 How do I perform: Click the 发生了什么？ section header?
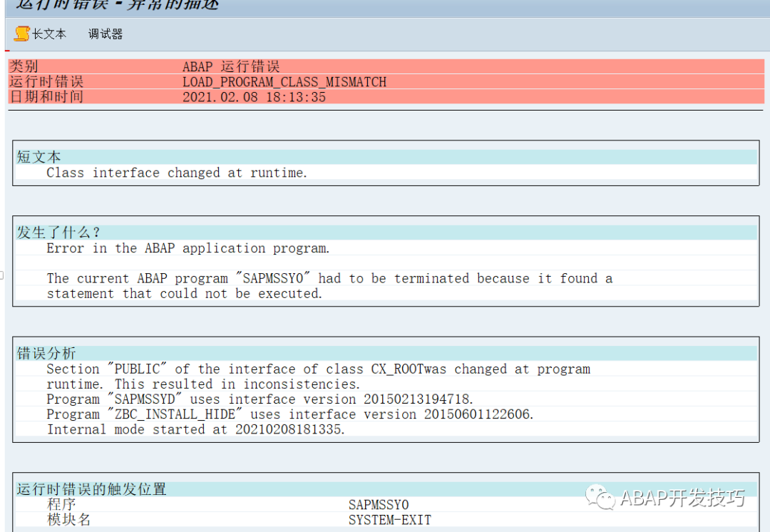click(x=386, y=232)
